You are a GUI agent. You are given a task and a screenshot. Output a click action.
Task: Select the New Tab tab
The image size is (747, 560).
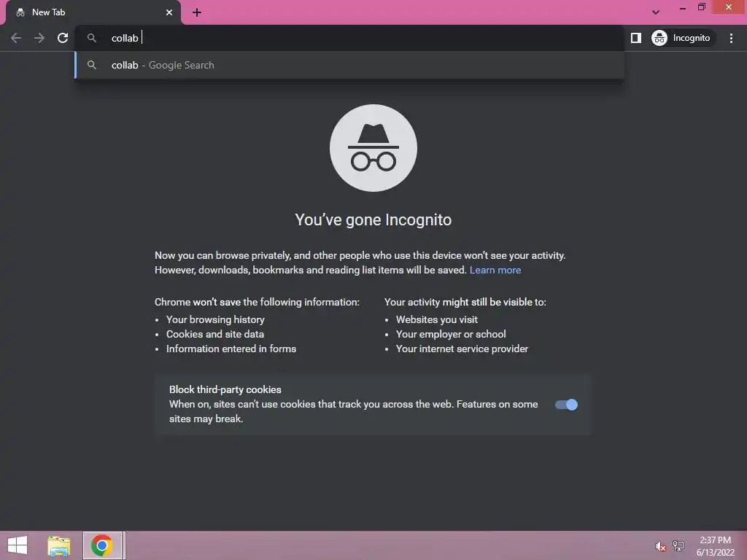94,13
